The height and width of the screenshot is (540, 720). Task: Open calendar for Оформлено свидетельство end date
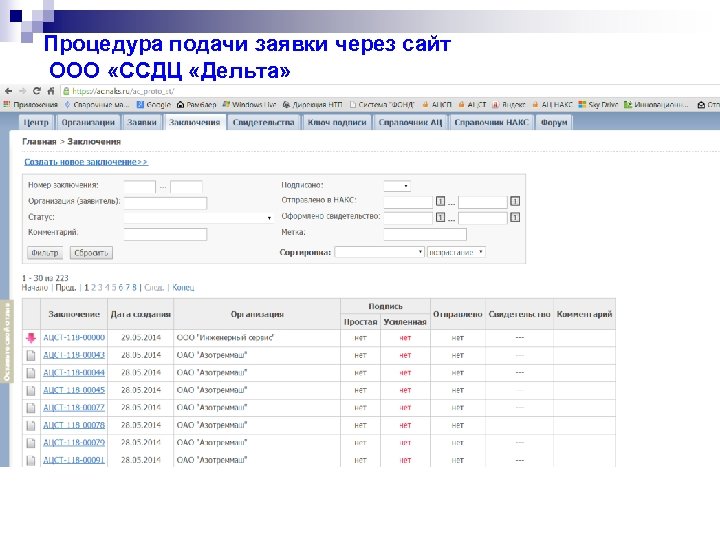coord(515,217)
